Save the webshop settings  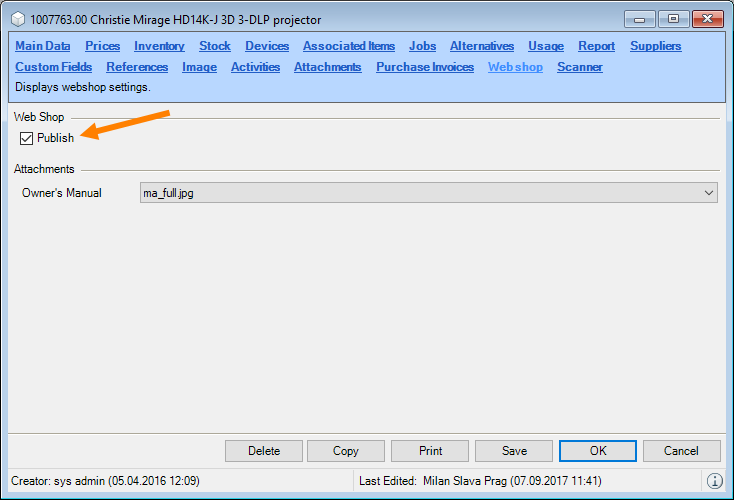point(514,451)
